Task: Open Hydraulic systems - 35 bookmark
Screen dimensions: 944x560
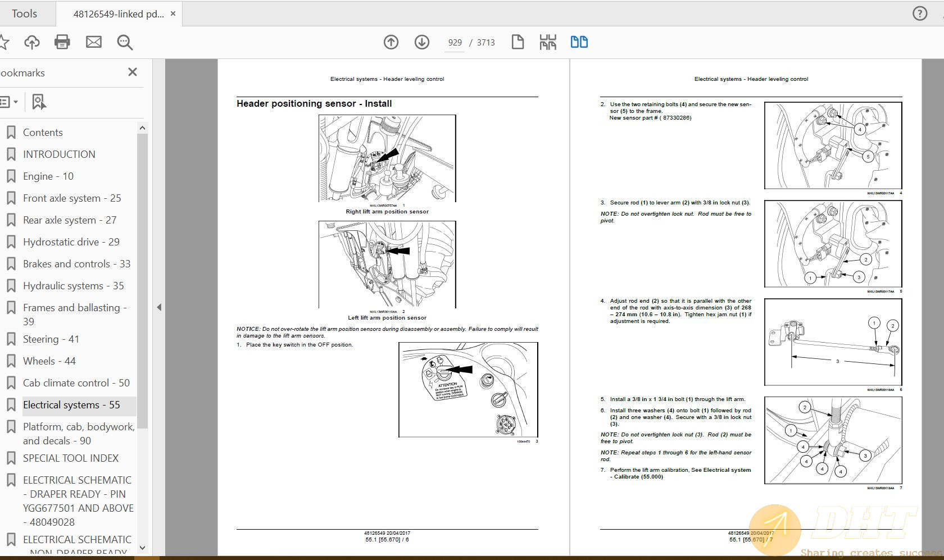Action: (74, 286)
